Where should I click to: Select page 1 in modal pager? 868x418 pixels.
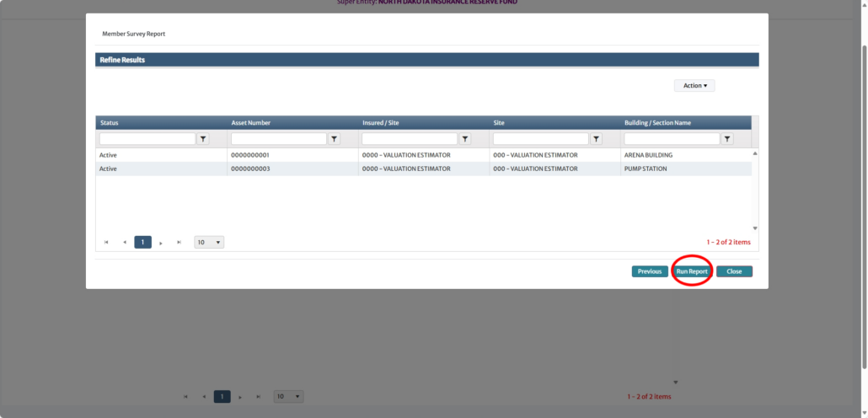click(x=142, y=243)
